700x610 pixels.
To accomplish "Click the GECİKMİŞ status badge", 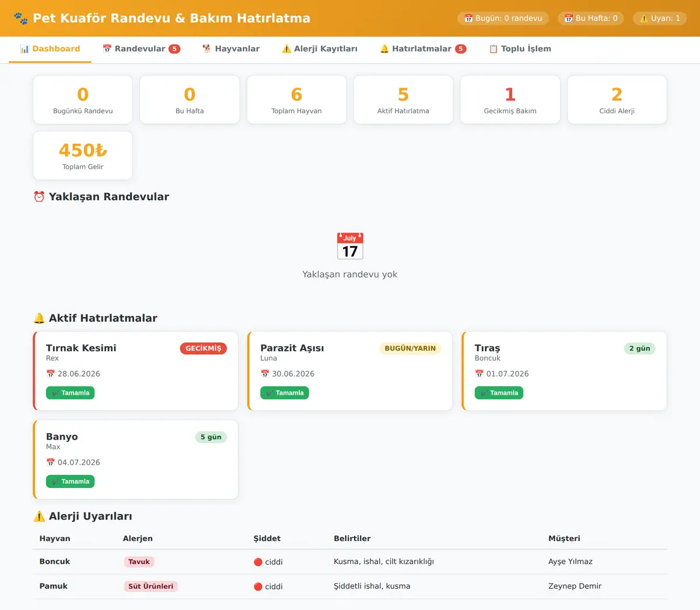I will pyautogui.click(x=203, y=348).
